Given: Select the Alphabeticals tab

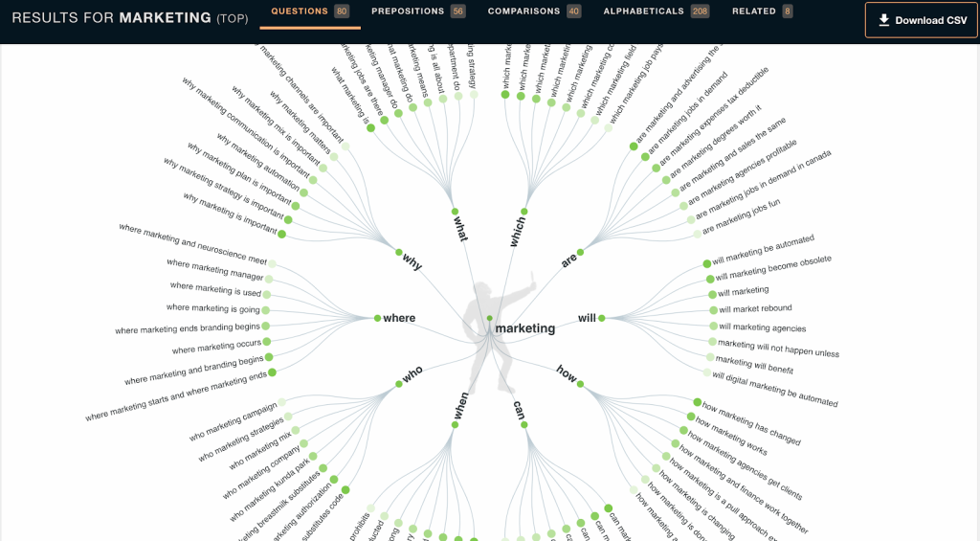Looking at the screenshot, I should pyautogui.click(x=656, y=11).
